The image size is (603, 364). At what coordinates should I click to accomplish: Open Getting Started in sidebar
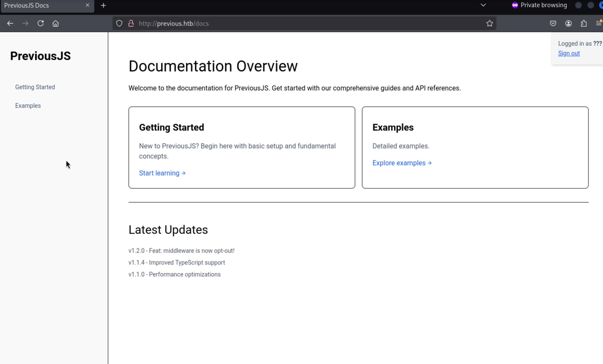click(35, 87)
